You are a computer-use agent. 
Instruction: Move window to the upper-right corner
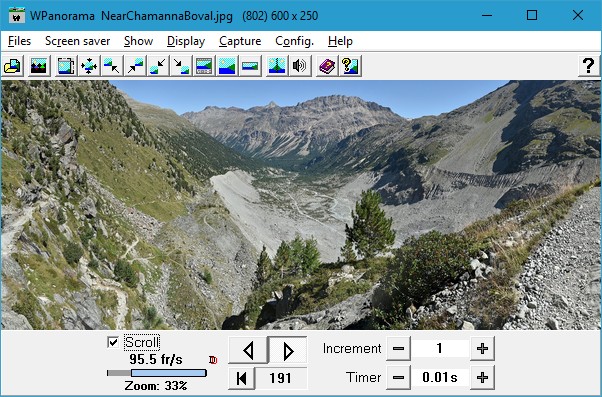pos(135,66)
